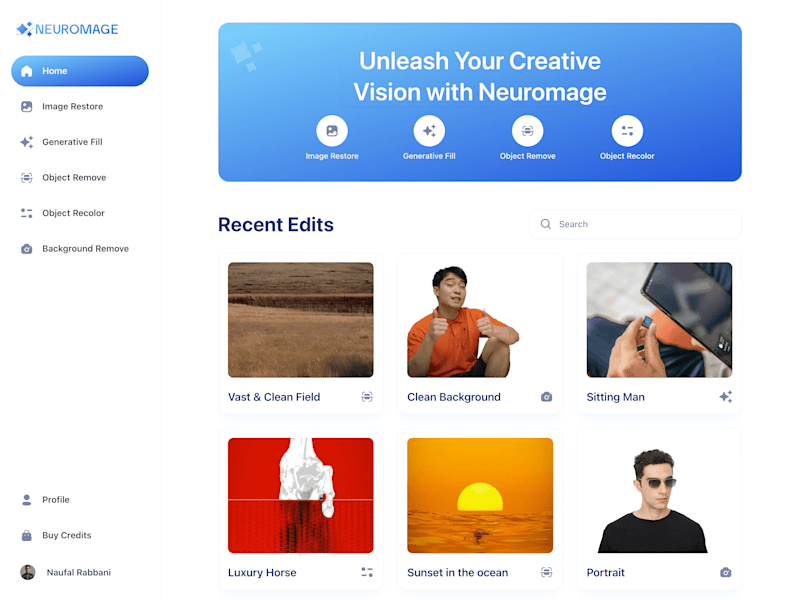Click the Naufal Rabbani account name
This screenshot has height=600, width=800.
[x=79, y=572]
